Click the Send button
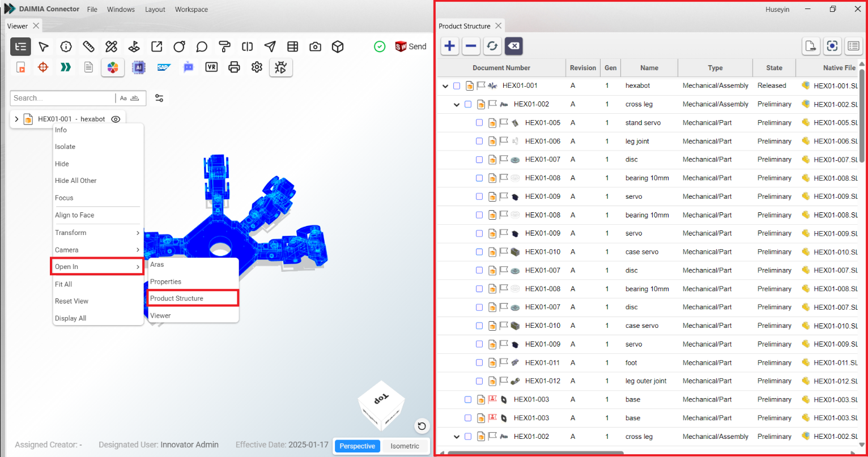 411,46
